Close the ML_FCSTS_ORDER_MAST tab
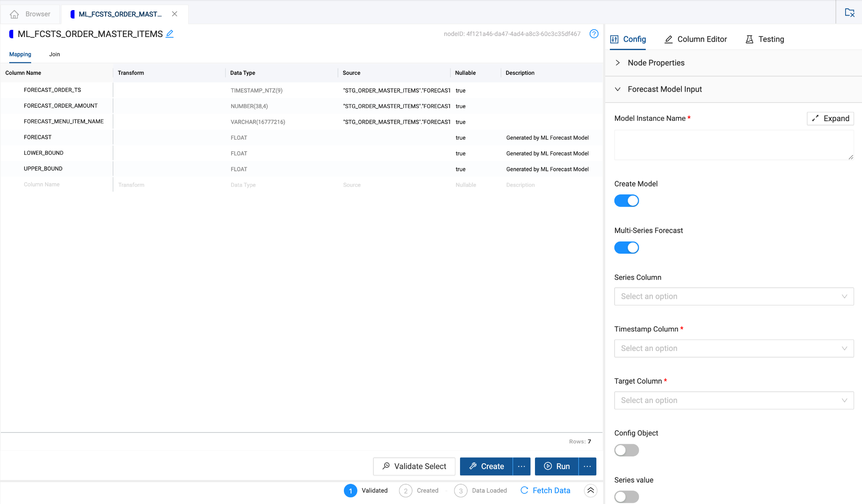The height and width of the screenshot is (504, 862). coord(175,14)
